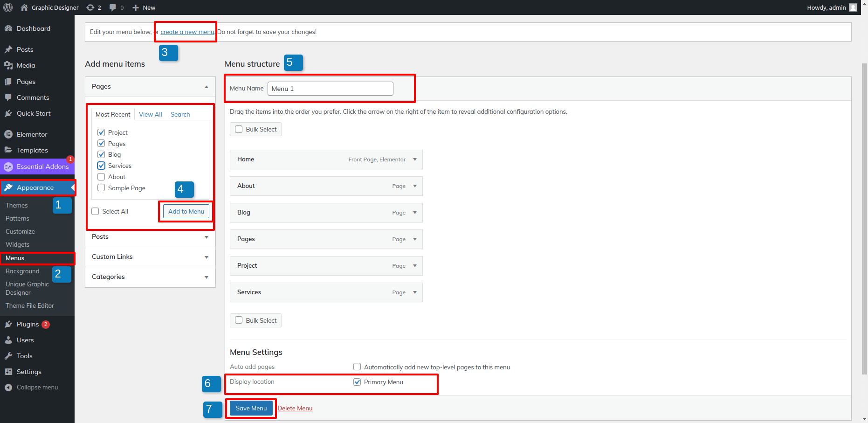
Task: Click the page's vertical scrollbar
Action: pyautogui.click(x=864, y=219)
